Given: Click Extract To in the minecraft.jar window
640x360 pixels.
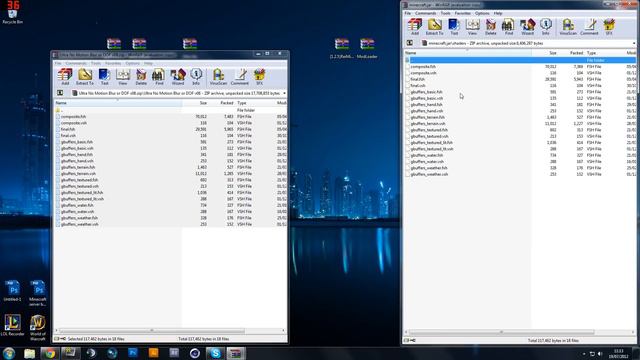Looking at the screenshot, I should (434, 27).
